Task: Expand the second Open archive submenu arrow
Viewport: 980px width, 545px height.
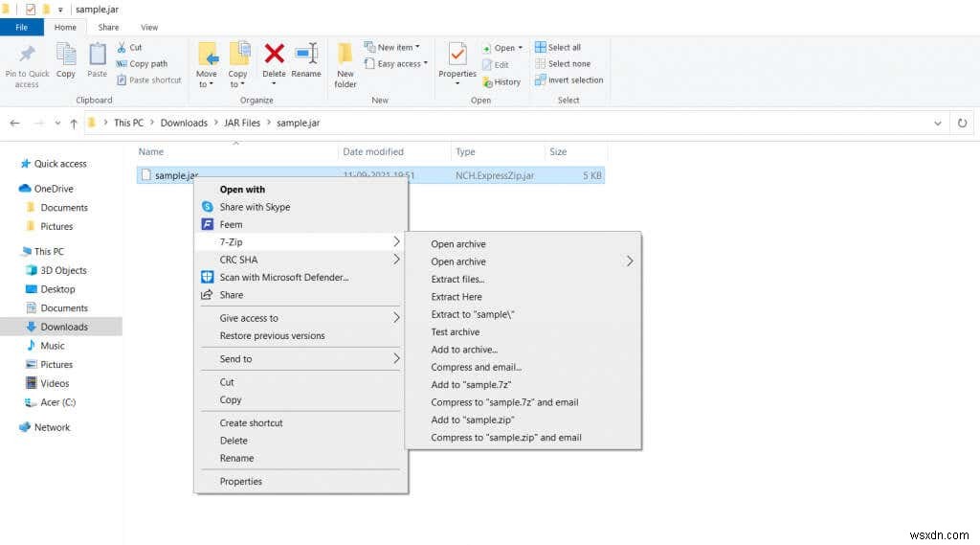Action: click(630, 261)
